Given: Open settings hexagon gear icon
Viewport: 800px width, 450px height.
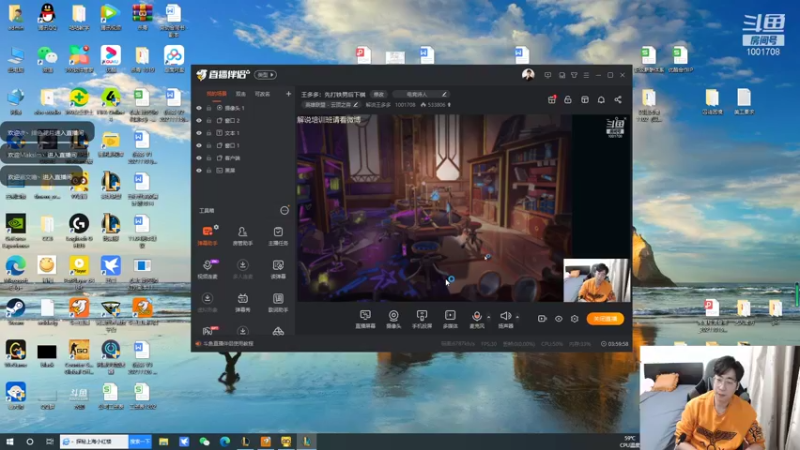Looking at the screenshot, I should 574,319.
